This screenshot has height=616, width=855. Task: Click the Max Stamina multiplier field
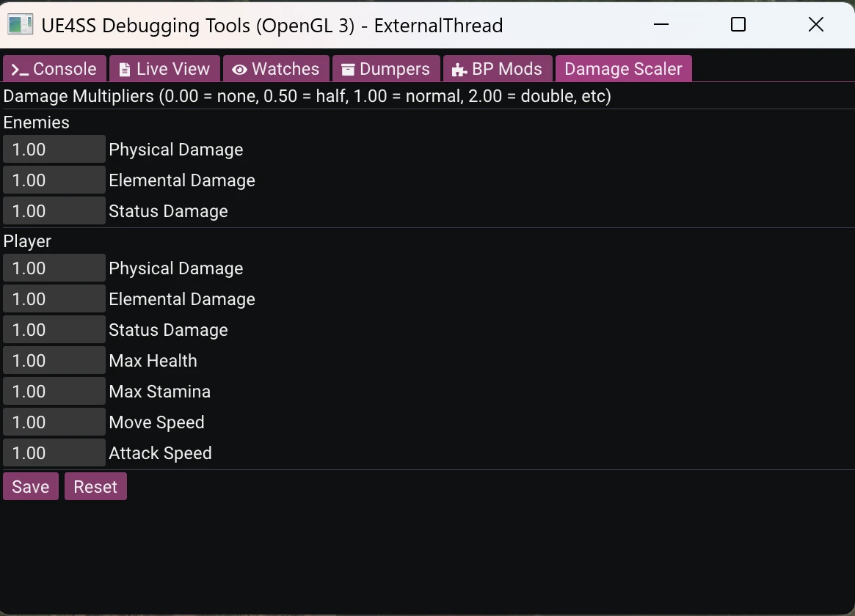point(54,391)
